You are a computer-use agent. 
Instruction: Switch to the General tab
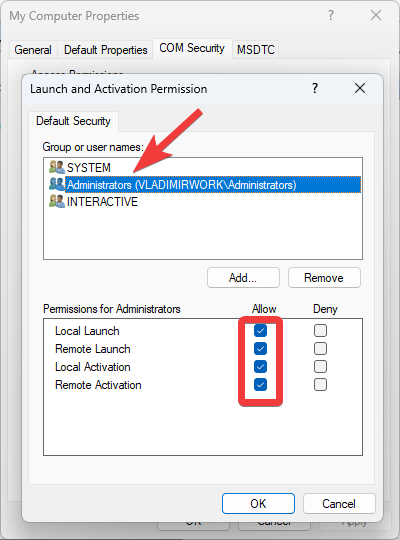click(x=33, y=50)
